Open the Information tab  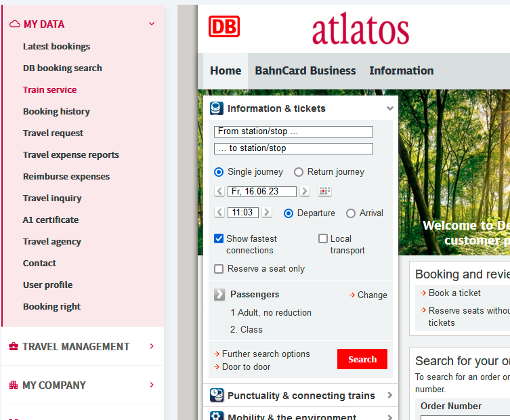pyautogui.click(x=402, y=70)
